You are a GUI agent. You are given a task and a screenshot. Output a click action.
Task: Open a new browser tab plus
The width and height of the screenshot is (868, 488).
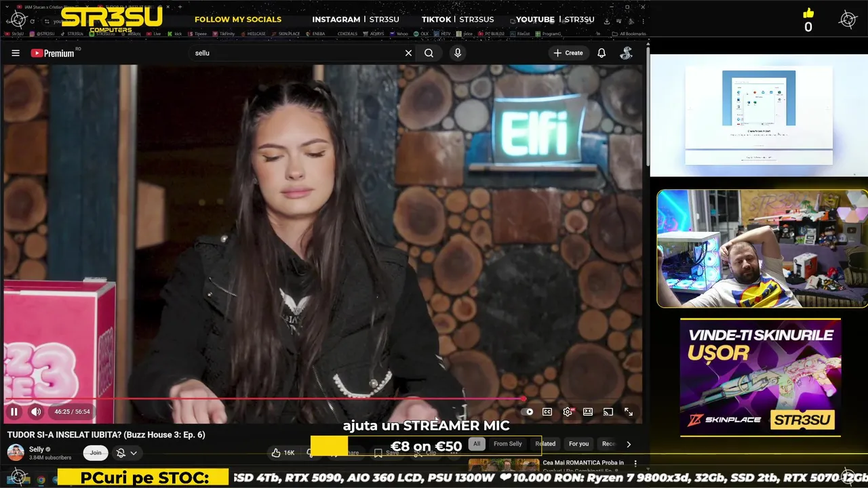[x=180, y=7]
